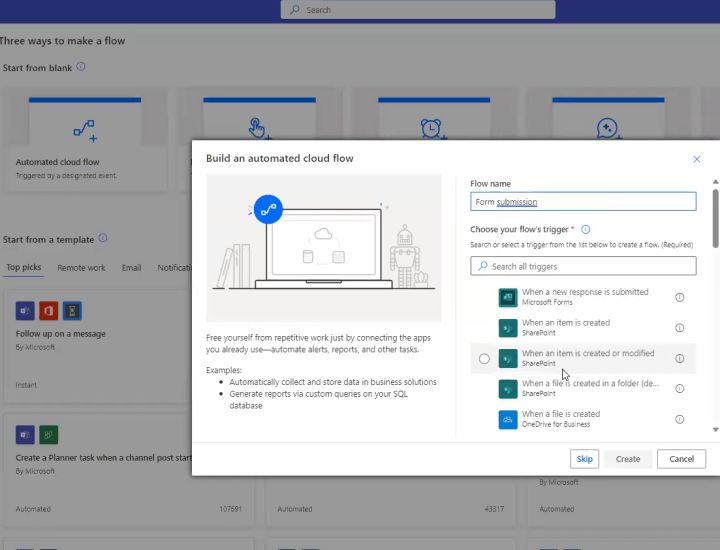Click the trigger list scroll up arrow
The height and width of the screenshot is (550, 720).
coord(715,182)
